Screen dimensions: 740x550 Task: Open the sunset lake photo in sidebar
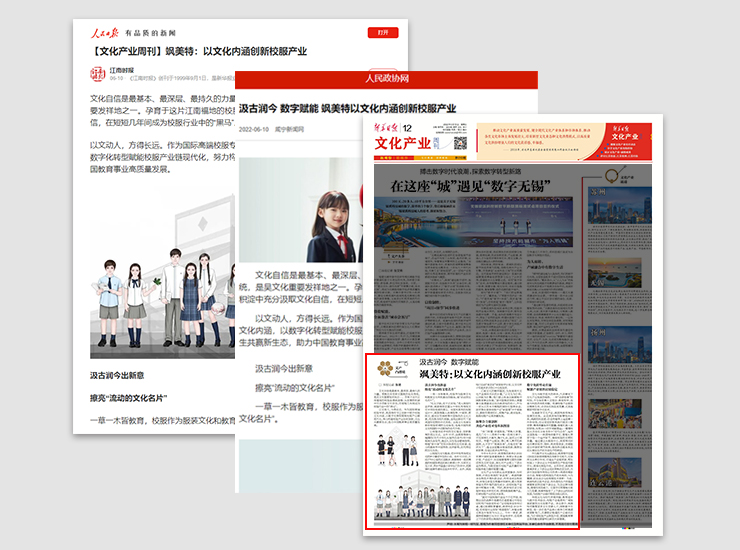click(x=615, y=272)
